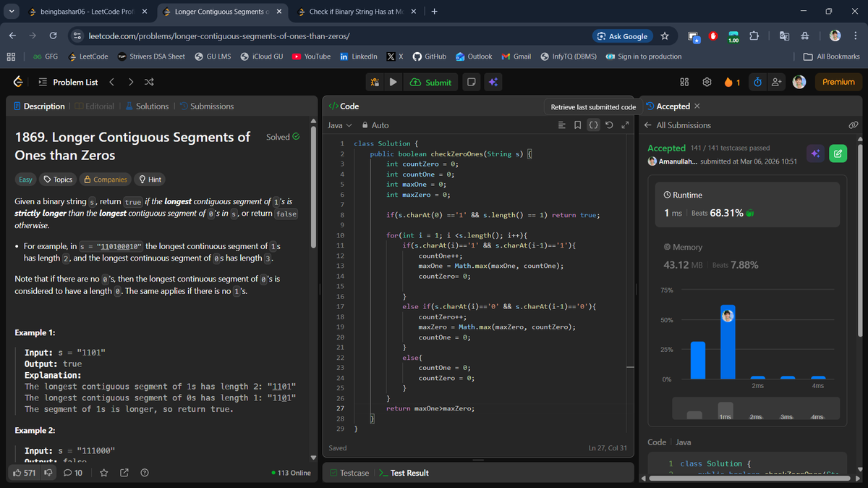Open the AI sparkle assistant in top toolbar
Viewport: 868px width, 488px height.
click(493, 83)
